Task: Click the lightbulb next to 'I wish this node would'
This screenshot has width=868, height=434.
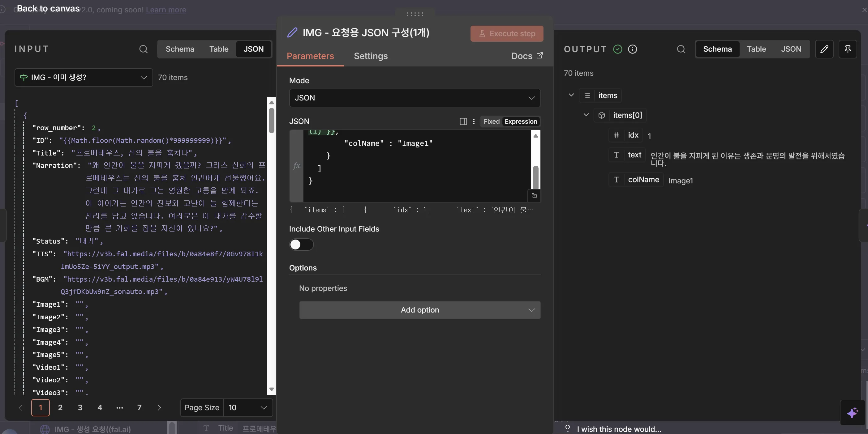Action: [x=567, y=429]
